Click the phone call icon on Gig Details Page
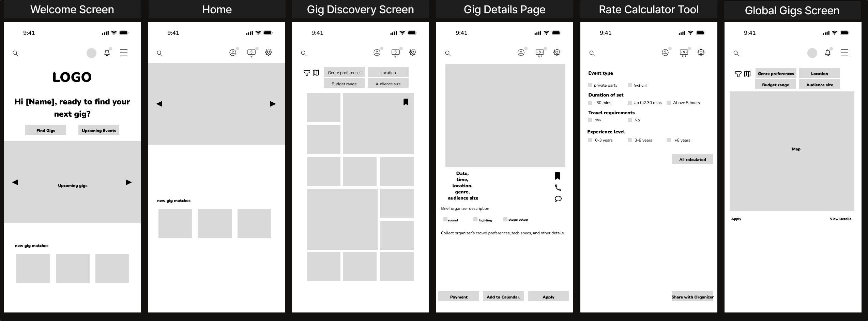Screen dimensions: 868x321 (x=558, y=188)
